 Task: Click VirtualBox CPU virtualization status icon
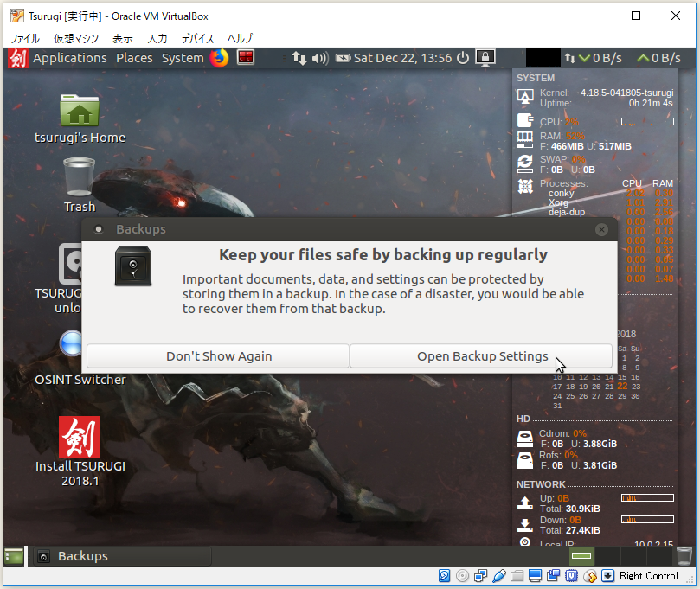coord(571,576)
